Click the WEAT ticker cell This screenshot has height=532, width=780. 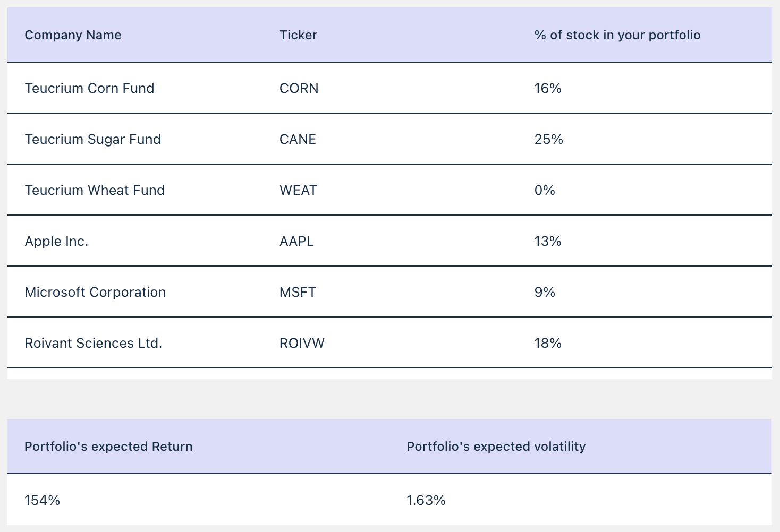coord(298,190)
